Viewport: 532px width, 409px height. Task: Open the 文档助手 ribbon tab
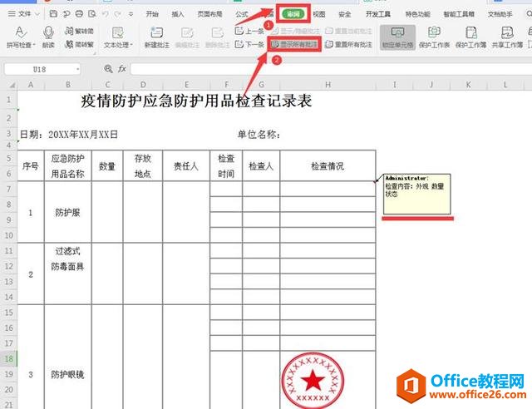(x=500, y=14)
